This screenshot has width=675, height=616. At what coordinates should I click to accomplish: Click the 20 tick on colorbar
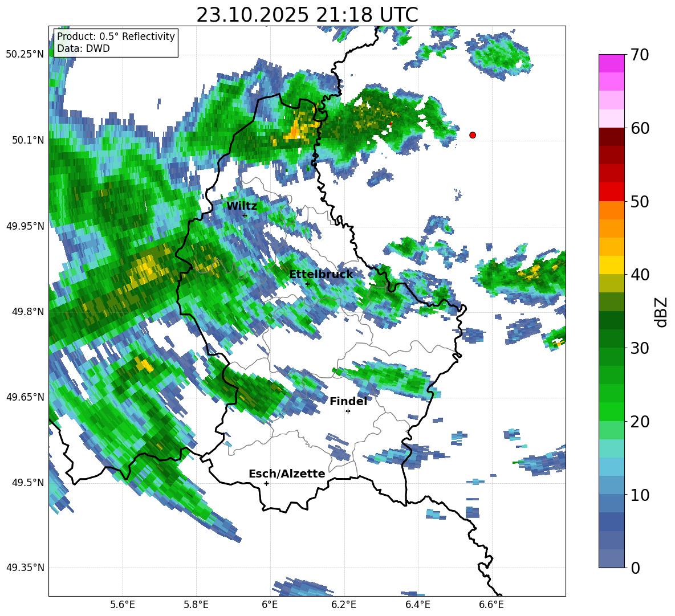click(x=639, y=422)
